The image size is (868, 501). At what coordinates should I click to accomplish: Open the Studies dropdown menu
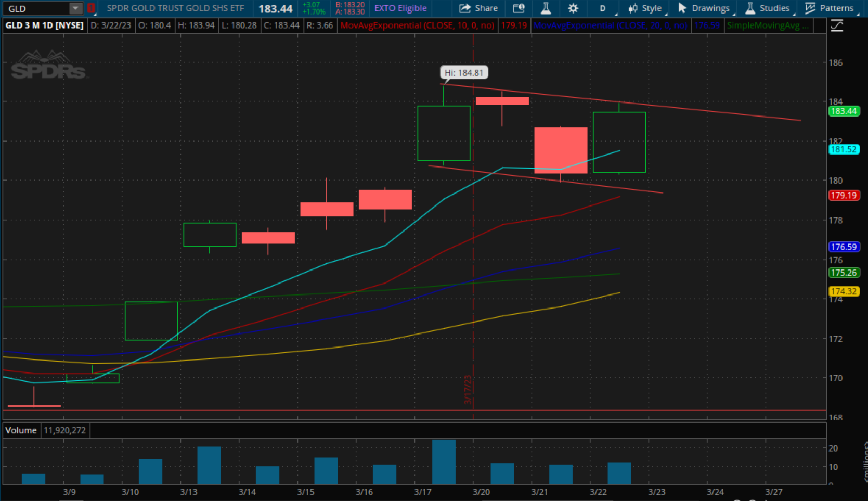pos(769,8)
